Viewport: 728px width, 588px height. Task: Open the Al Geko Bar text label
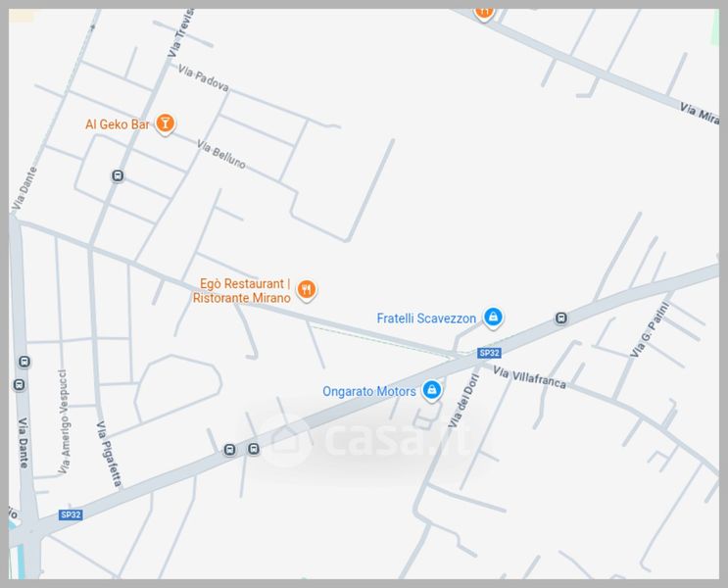point(118,124)
